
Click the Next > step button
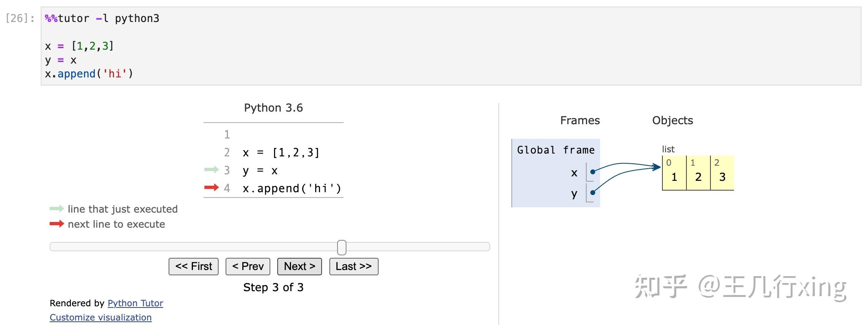[299, 266]
